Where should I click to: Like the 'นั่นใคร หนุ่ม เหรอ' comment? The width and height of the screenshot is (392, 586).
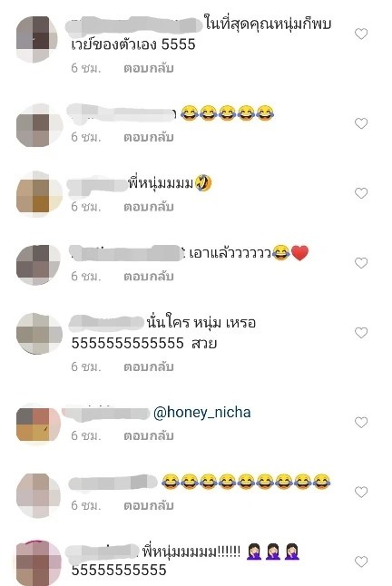(361, 332)
